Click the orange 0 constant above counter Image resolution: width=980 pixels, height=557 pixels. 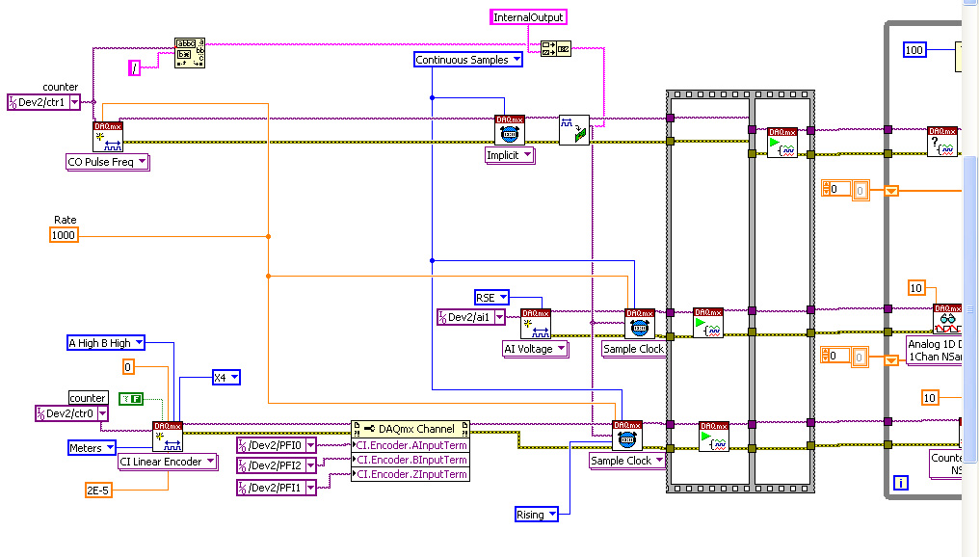tap(127, 367)
